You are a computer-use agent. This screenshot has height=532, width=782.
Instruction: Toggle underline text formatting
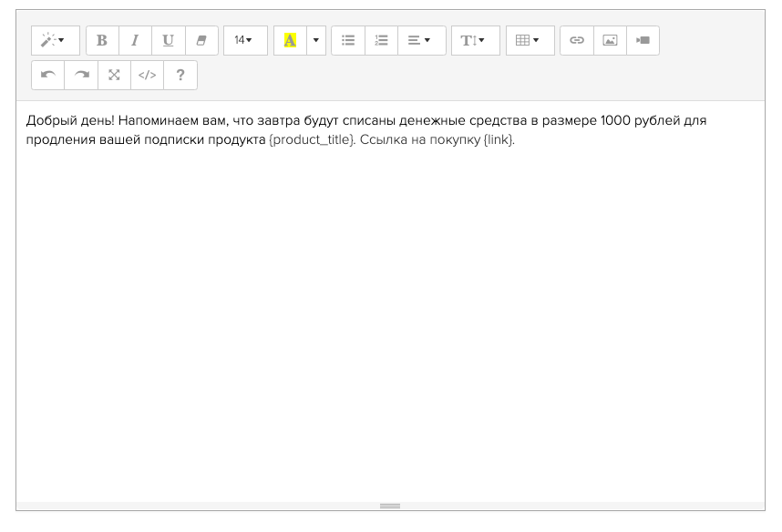click(x=168, y=41)
